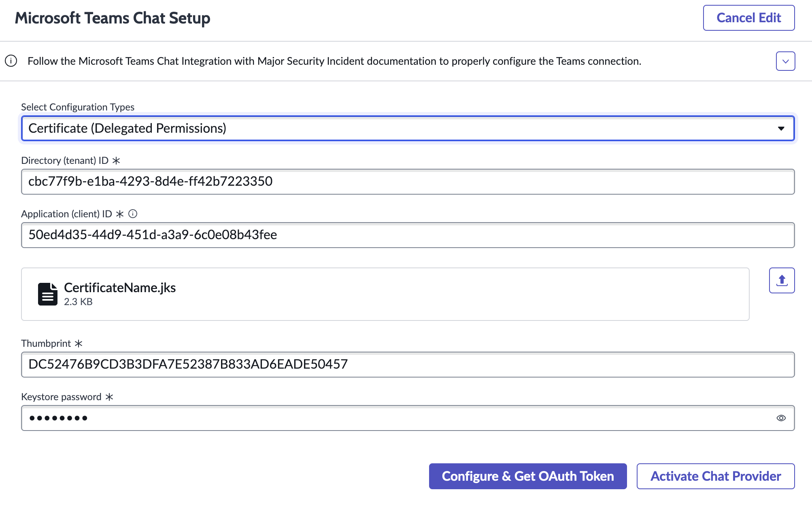Click the CertificateName.jks file document icon
This screenshot has height=505, width=812.
(47, 294)
